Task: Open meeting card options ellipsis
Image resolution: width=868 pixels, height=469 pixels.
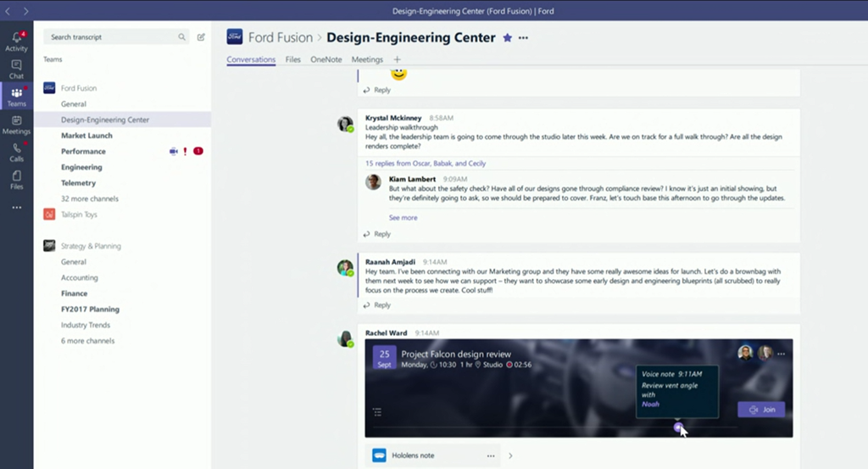Action: pyautogui.click(x=781, y=354)
